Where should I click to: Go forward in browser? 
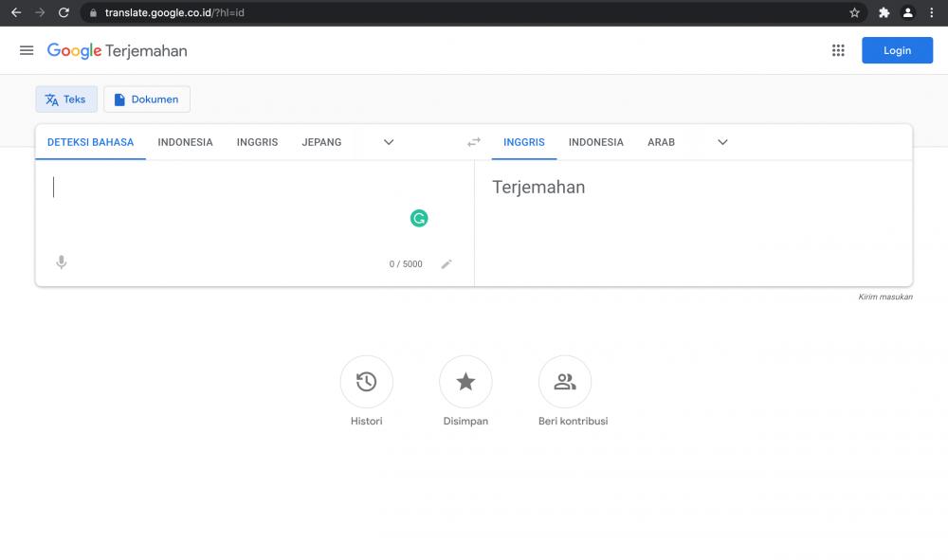(x=40, y=12)
